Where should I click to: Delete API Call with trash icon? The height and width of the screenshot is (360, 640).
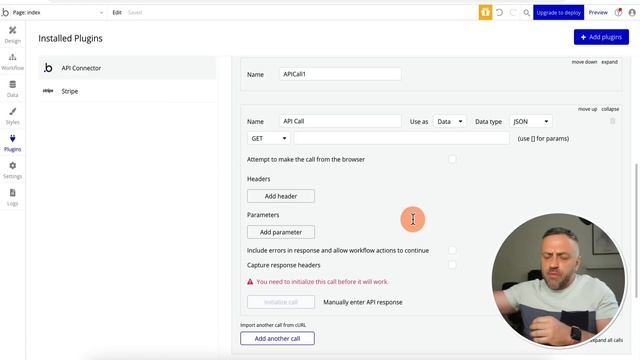pos(613,121)
